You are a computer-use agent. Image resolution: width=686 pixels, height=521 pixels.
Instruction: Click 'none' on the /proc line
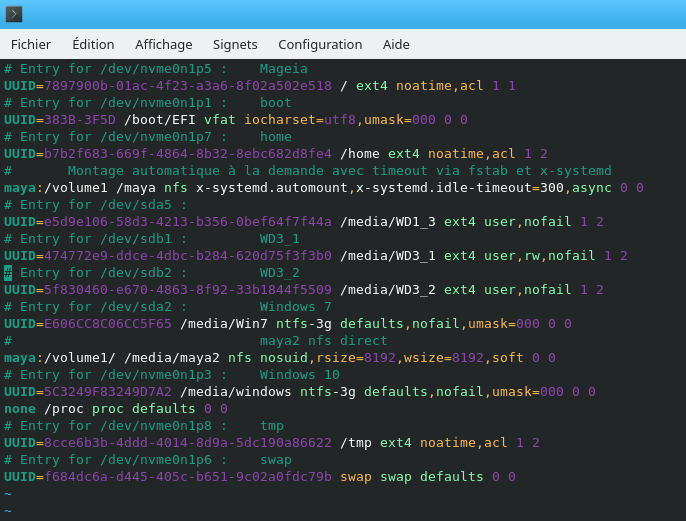pos(20,409)
